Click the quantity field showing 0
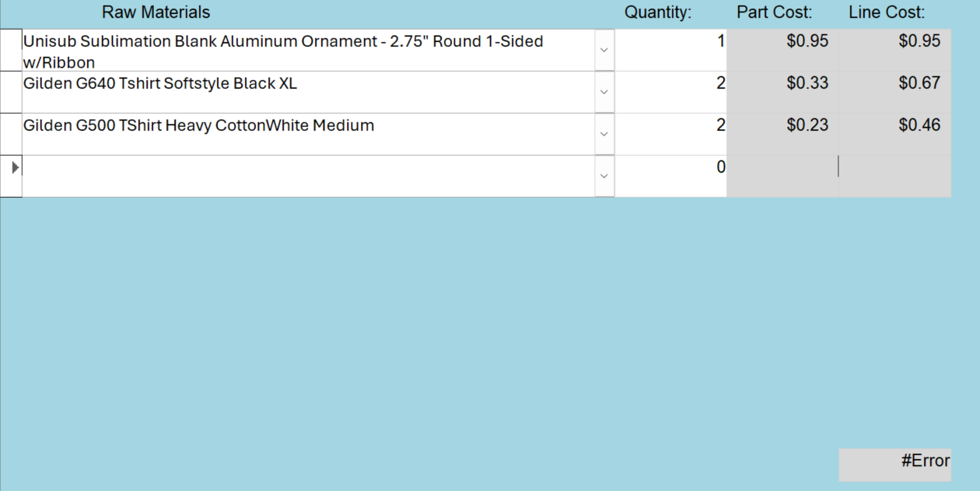 click(671, 177)
